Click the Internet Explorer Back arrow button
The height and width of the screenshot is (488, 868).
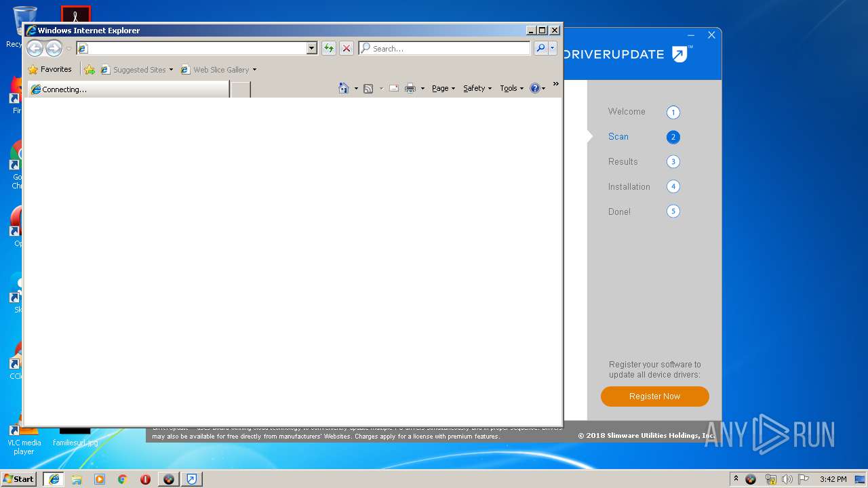[35, 48]
